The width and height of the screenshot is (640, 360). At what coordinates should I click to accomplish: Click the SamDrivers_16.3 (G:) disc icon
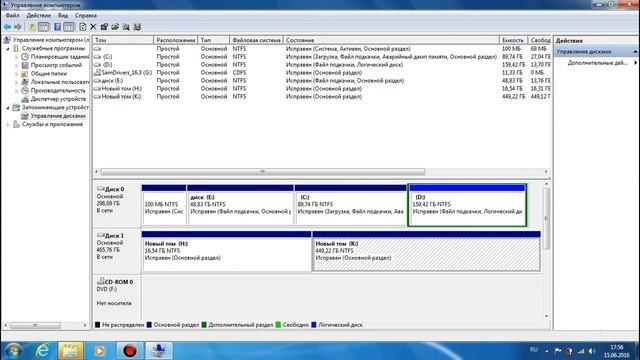[98, 73]
